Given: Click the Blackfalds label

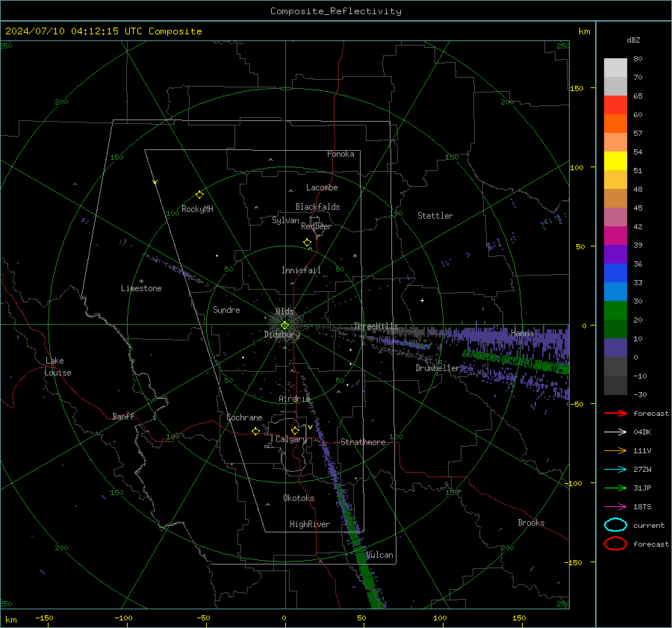Looking at the screenshot, I should [317, 207].
